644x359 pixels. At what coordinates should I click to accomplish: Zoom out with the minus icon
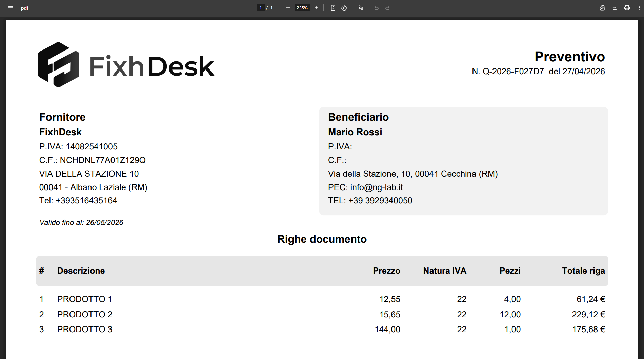click(x=288, y=8)
